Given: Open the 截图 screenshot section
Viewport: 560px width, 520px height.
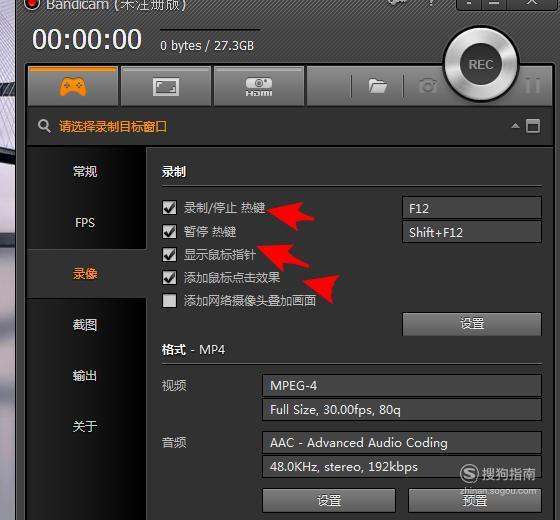Looking at the screenshot, I should (x=85, y=325).
